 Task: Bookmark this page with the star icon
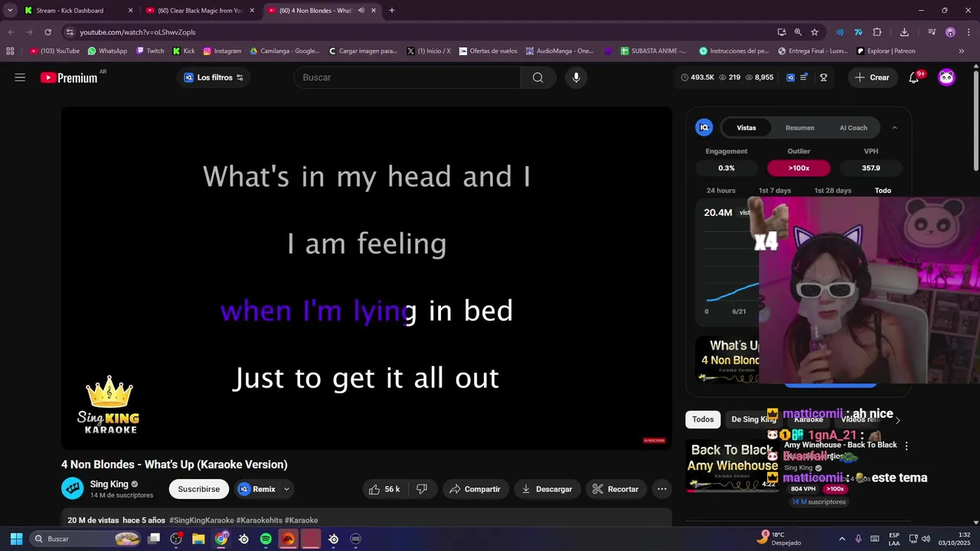(x=815, y=32)
